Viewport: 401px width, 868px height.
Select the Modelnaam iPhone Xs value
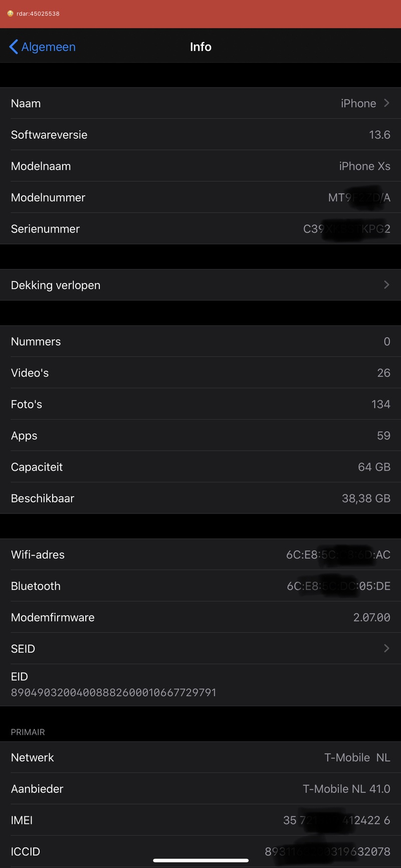364,166
